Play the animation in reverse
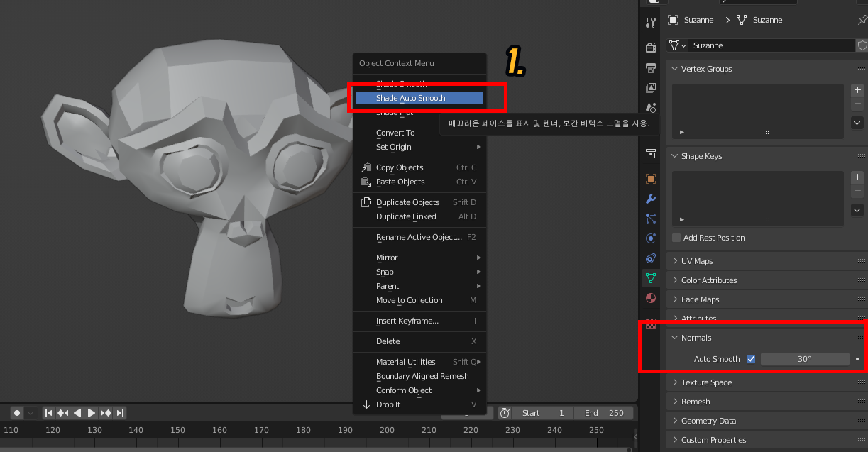This screenshot has height=452, width=868. [77, 413]
